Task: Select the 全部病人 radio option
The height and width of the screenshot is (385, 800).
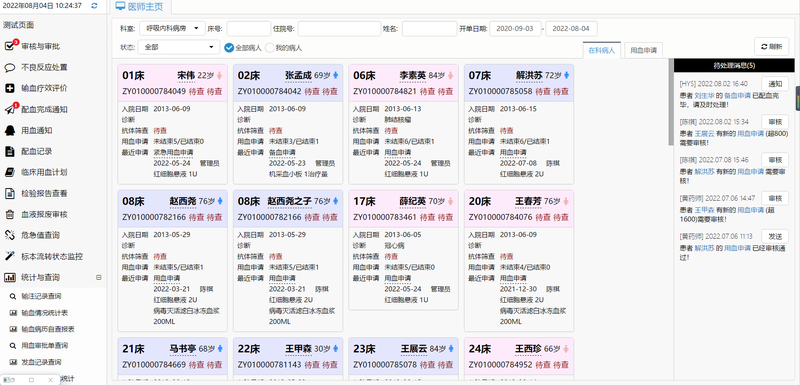Action: tap(229, 48)
